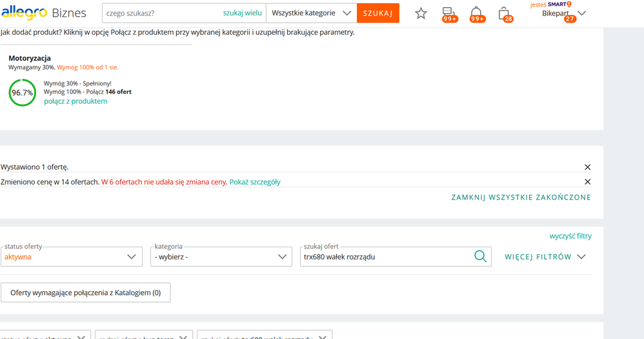Open the favorites star icon

[x=421, y=13]
